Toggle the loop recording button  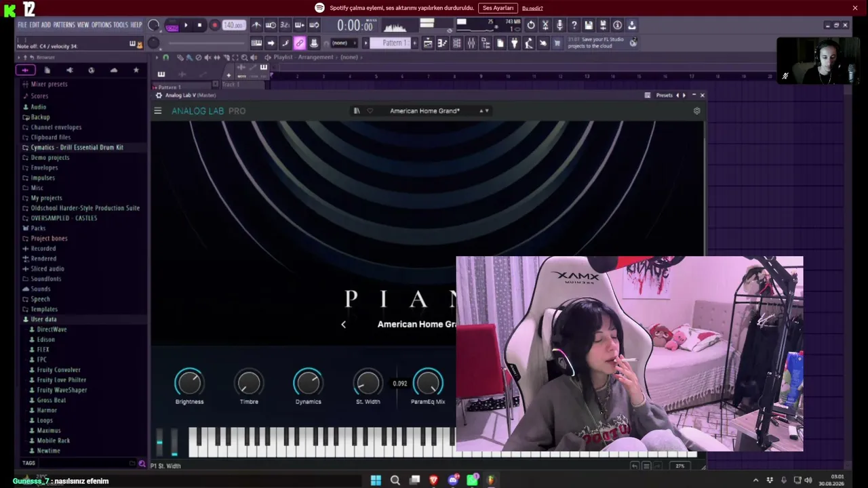314,25
